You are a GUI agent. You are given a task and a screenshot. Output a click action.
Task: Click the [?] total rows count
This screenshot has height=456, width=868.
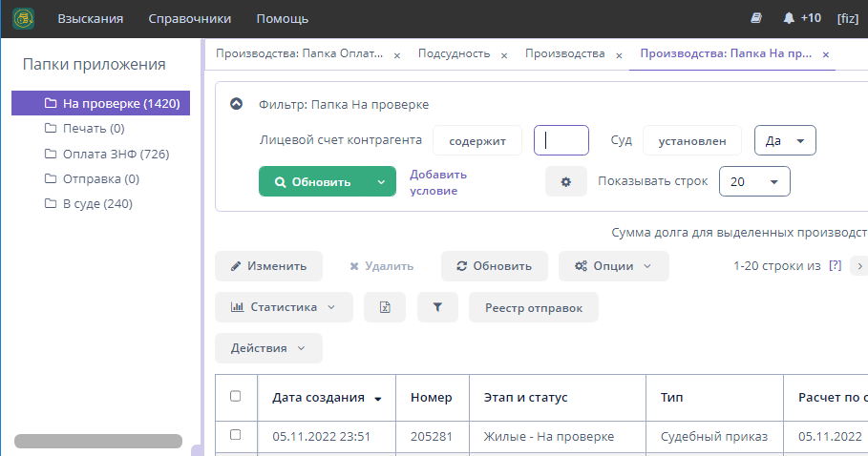point(835,266)
